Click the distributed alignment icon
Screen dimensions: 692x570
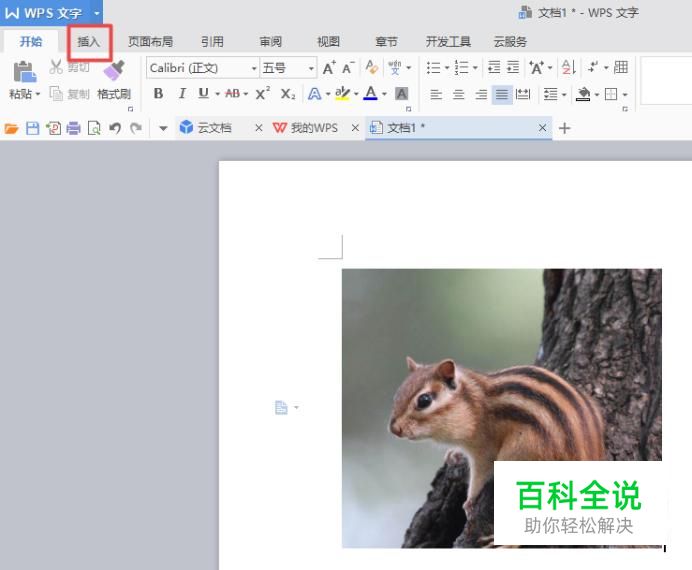[x=523, y=94]
